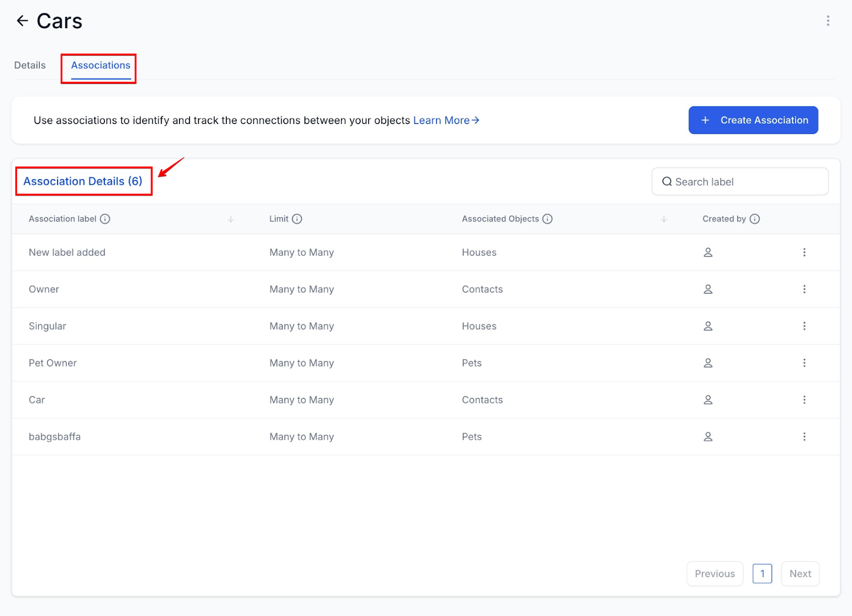Open the three-dot menu for Pet Owner row

pyautogui.click(x=804, y=363)
